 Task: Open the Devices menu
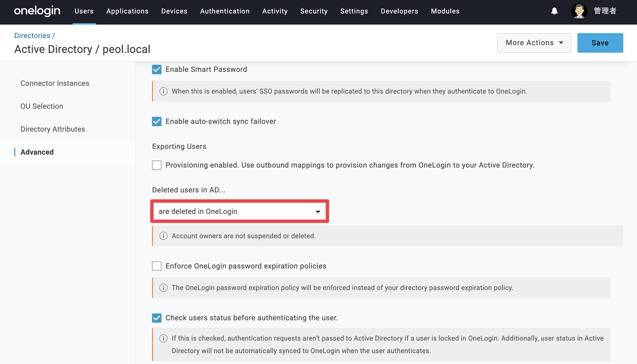(174, 11)
